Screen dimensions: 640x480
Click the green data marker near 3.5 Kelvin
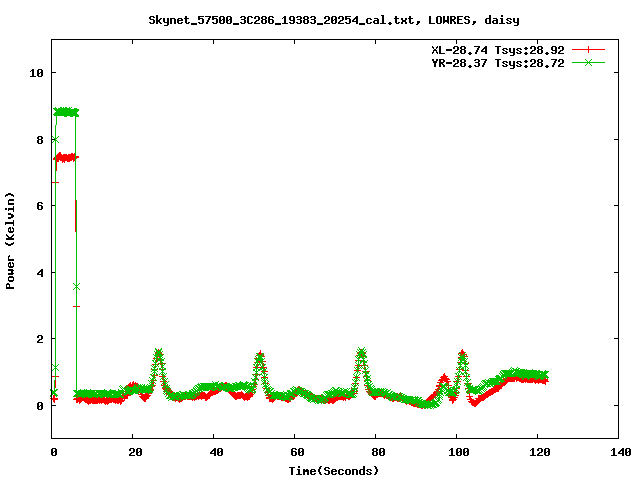pos(76,287)
